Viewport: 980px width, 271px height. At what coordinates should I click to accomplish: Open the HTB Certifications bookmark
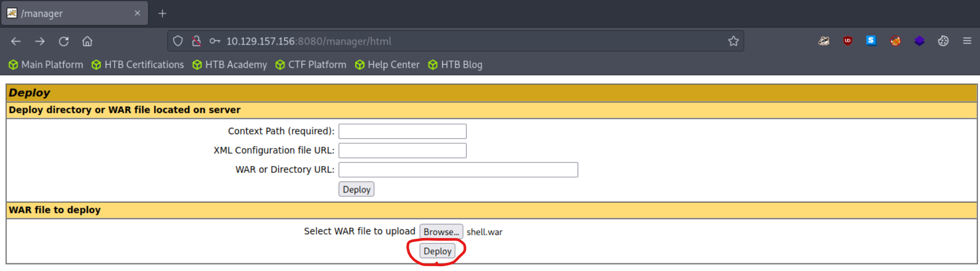click(x=138, y=65)
